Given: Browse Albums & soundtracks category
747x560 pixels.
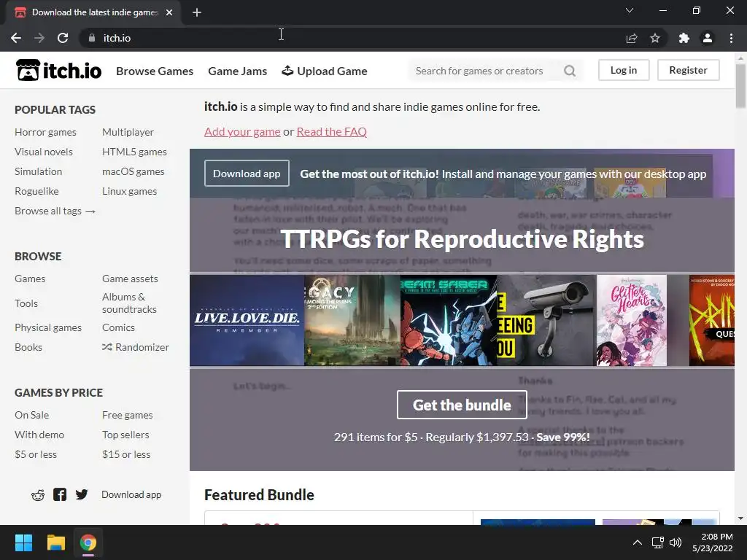Looking at the screenshot, I should click(129, 303).
